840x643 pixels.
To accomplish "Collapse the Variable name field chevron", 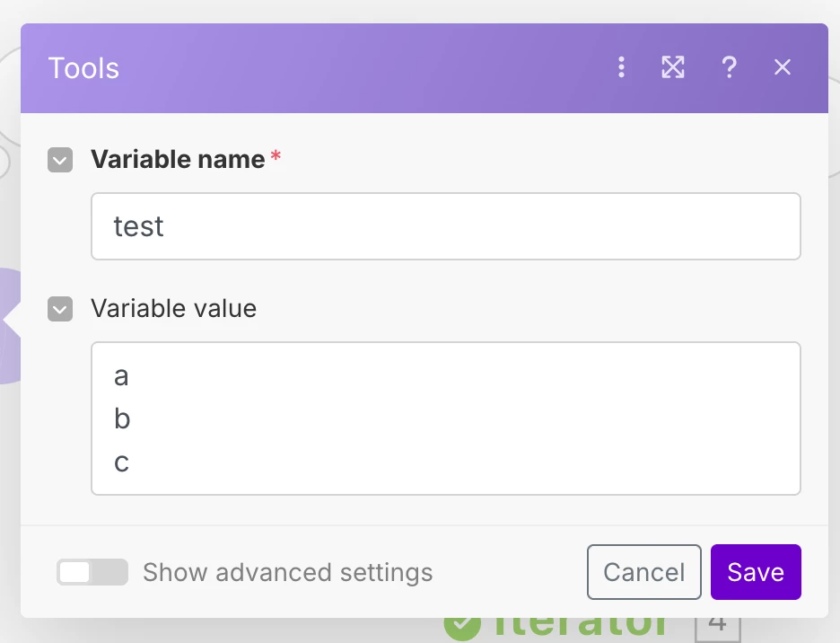I will [60, 161].
